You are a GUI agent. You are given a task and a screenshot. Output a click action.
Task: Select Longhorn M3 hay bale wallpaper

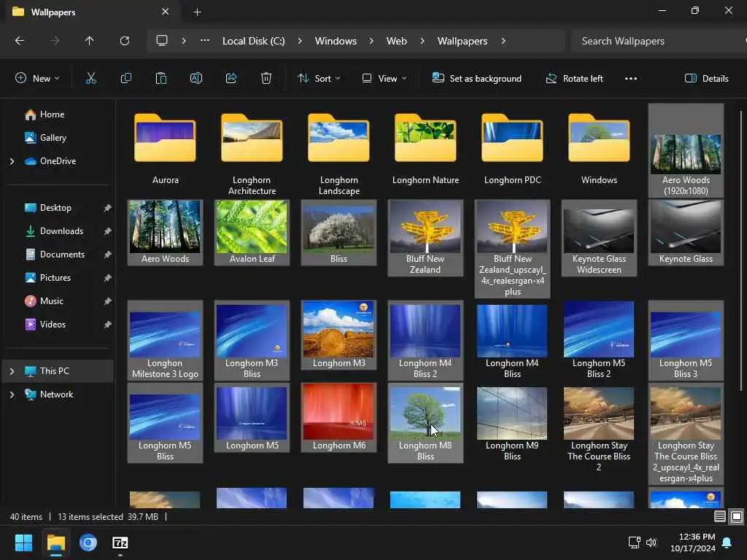(x=338, y=335)
